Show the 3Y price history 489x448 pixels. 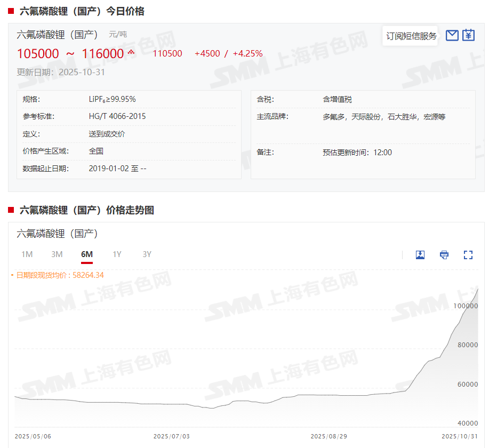point(147,254)
